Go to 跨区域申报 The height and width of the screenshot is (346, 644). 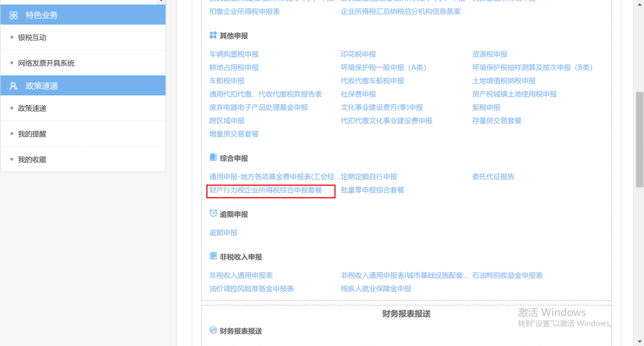[227, 120]
